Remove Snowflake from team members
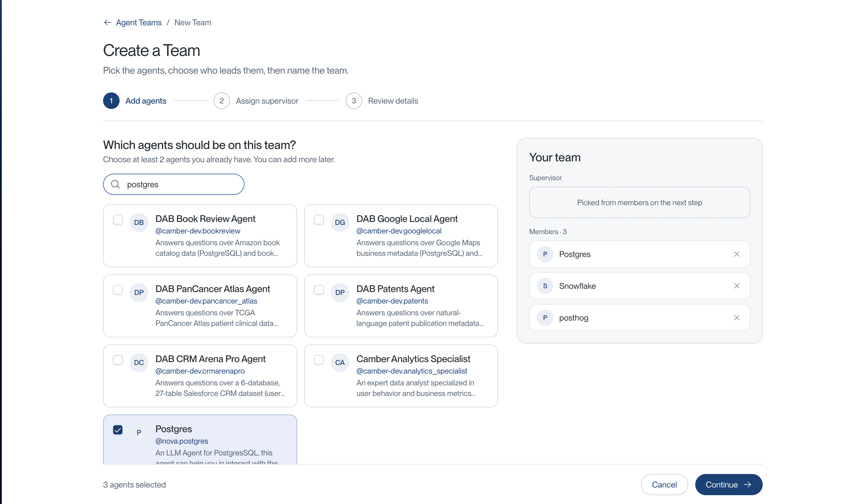 click(x=736, y=286)
